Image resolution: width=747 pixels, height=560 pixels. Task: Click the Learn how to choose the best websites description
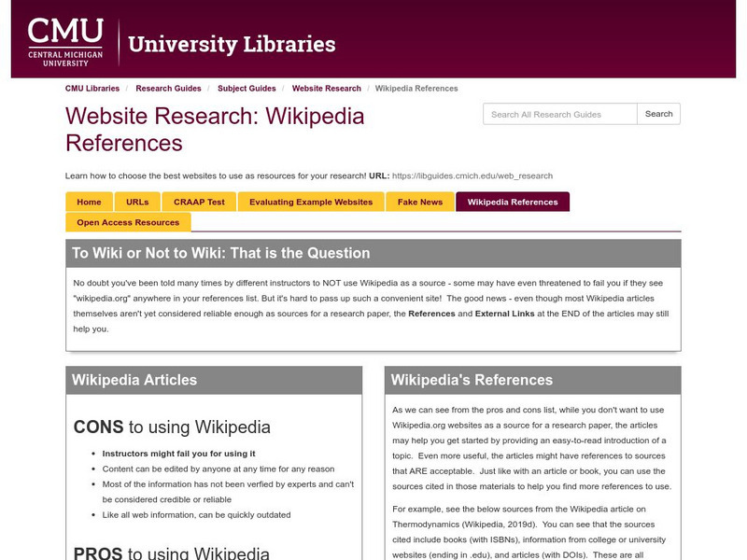pos(216,175)
